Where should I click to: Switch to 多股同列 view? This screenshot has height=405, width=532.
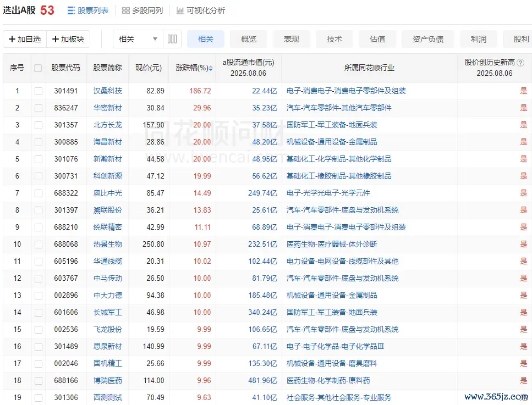(142, 10)
